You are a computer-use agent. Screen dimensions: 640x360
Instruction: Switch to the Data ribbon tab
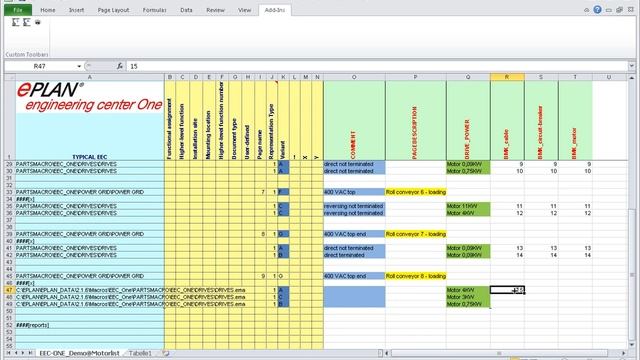(187, 10)
